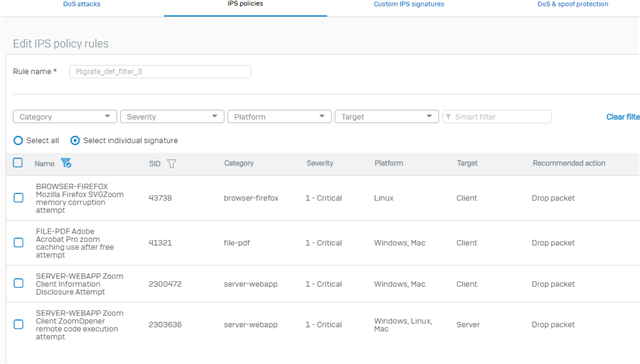Switch to the DoS attacks tab

coord(82,4)
